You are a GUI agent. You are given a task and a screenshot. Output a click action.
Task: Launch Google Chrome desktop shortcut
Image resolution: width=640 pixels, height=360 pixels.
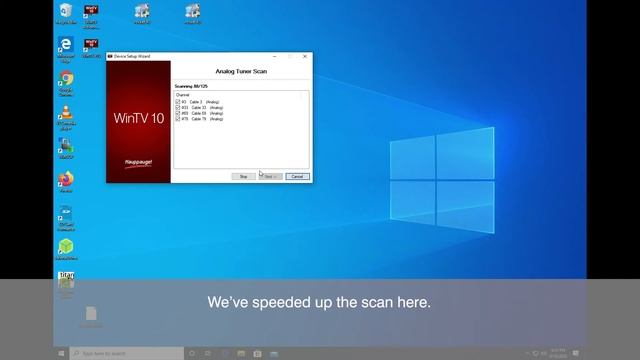[x=66, y=83]
